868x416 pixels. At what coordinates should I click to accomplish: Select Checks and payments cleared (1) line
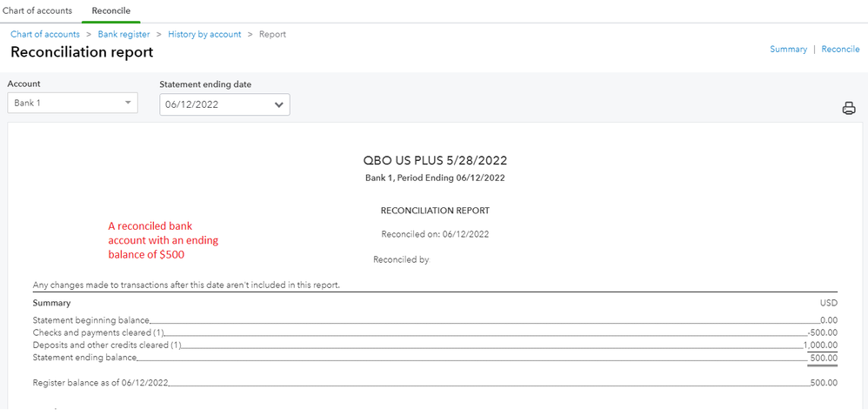pyautogui.click(x=97, y=332)
